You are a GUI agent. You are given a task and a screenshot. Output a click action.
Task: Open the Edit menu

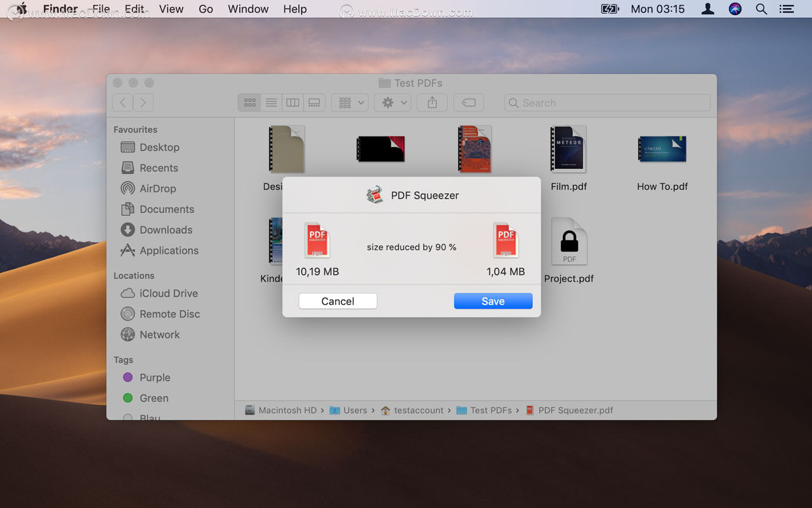tap(134, 9)
